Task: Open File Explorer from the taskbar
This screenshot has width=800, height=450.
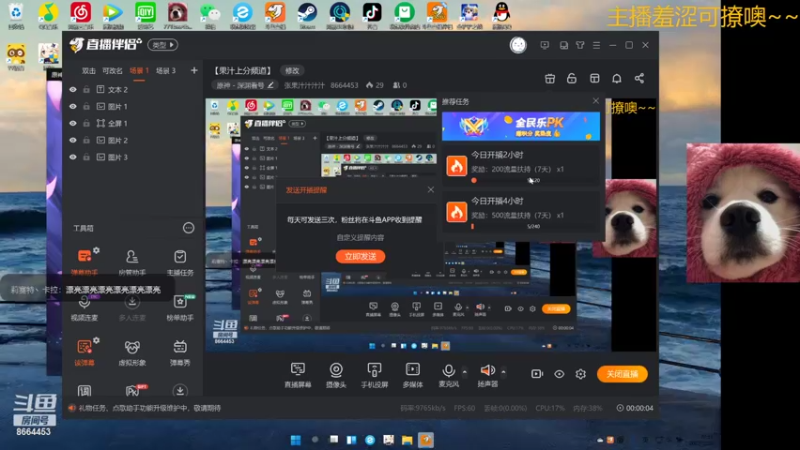Action: [407, 440]
